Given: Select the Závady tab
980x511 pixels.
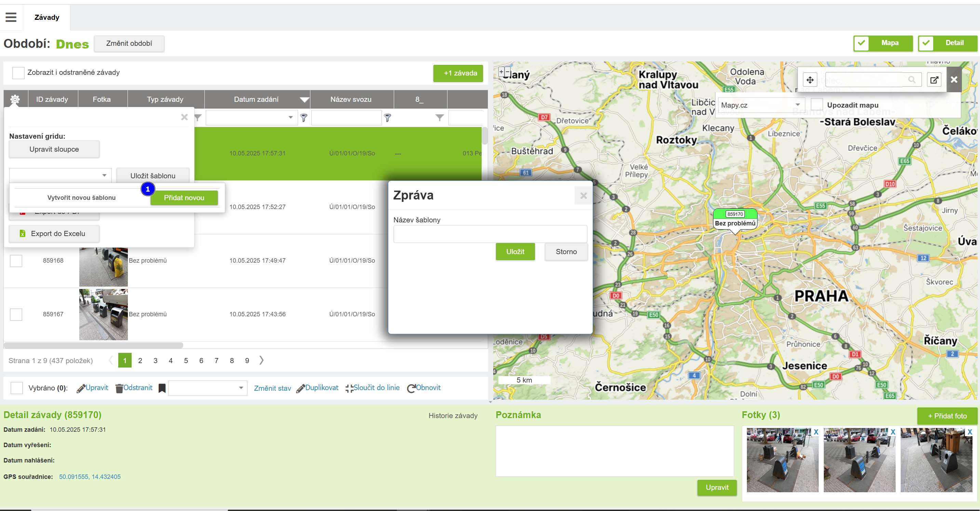Looking at the screenshot, I should click(x=47, y=17).
